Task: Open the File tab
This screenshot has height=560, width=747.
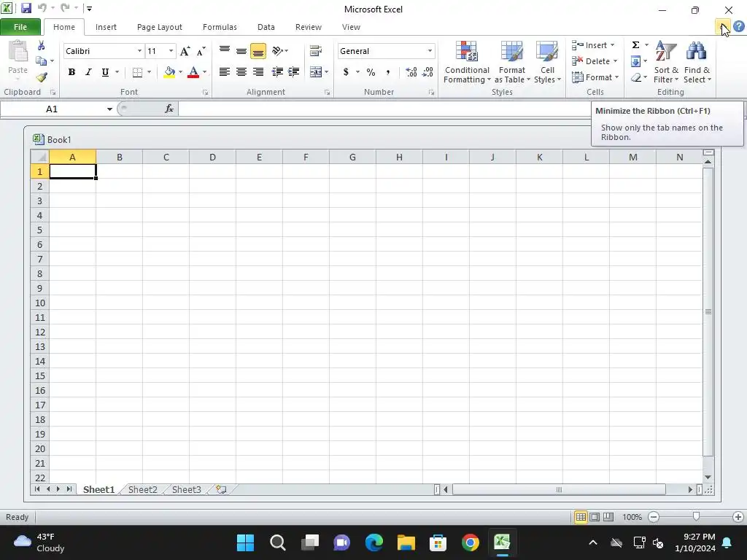Action: point(20,27)
